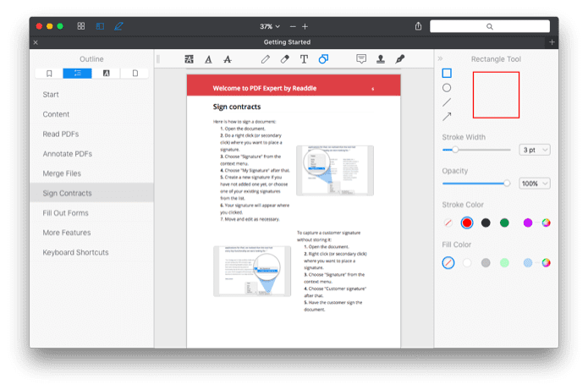This screenshot has width=588, height=390.
Task: Select the Note comment tool
Action: [x=361, y=59]
